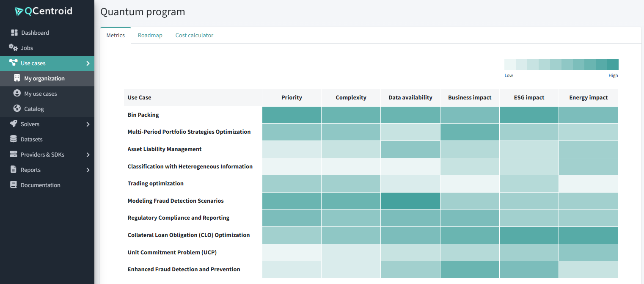Click CLO Optimization's Energy impact cell

[589, 235]
